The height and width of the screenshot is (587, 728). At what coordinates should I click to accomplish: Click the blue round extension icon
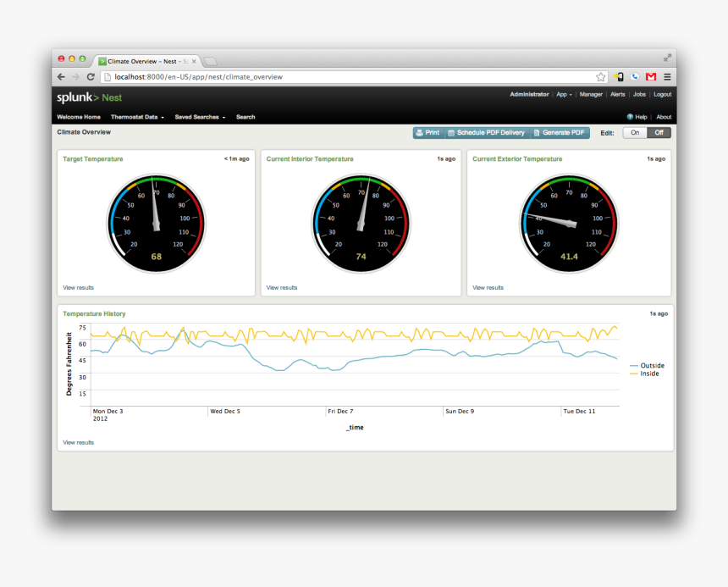pos(635,76)
